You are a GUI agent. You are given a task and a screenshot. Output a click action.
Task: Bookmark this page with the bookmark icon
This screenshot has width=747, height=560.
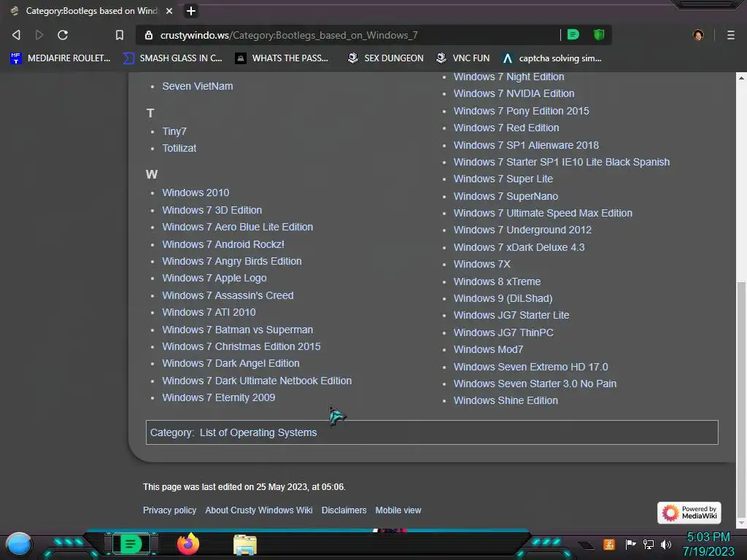tap(120, 35)
